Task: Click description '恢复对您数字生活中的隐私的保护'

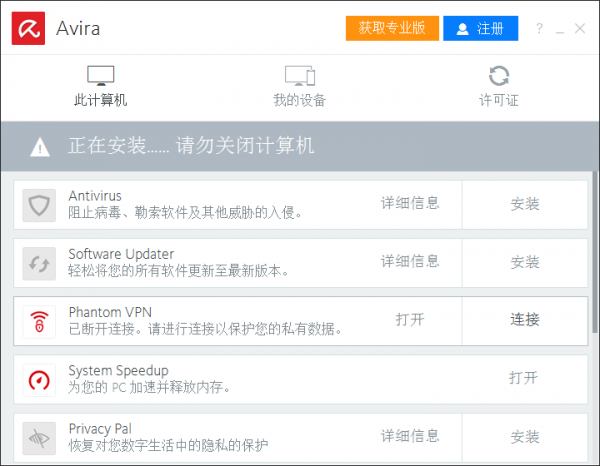Action: pyautogui.click(x=168, y=446)
